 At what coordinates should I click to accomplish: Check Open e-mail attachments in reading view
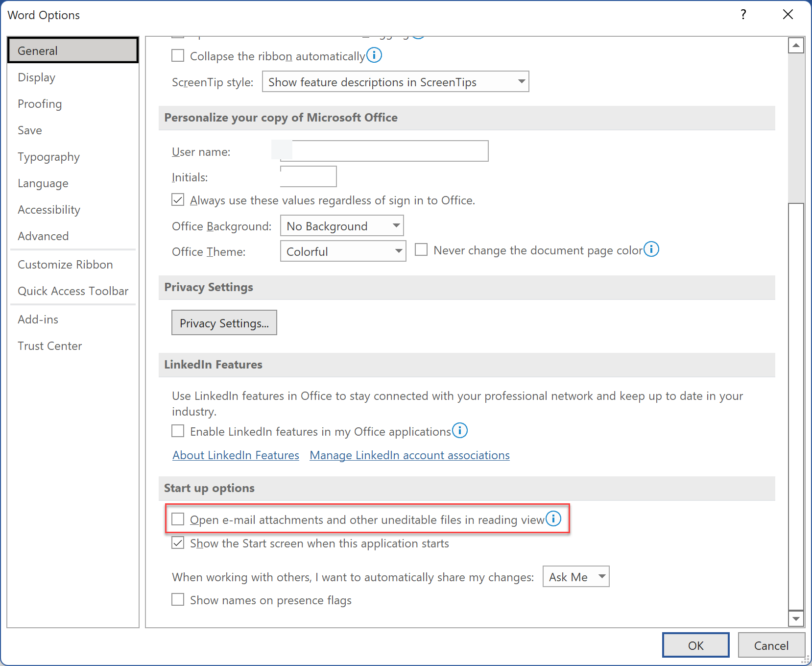coord(178,519)
